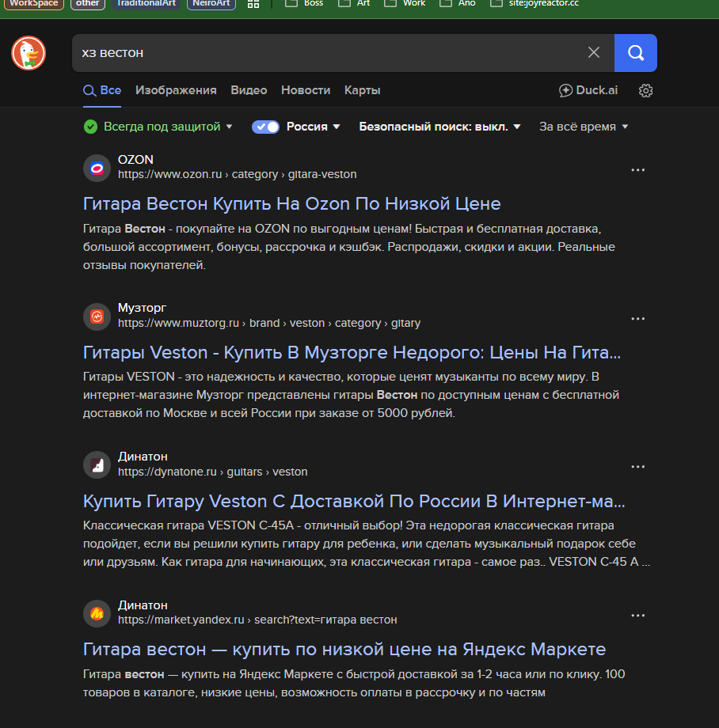719x728 pixels.
Task: Open the Ano bookmarks folder
Action: point(458,4)
